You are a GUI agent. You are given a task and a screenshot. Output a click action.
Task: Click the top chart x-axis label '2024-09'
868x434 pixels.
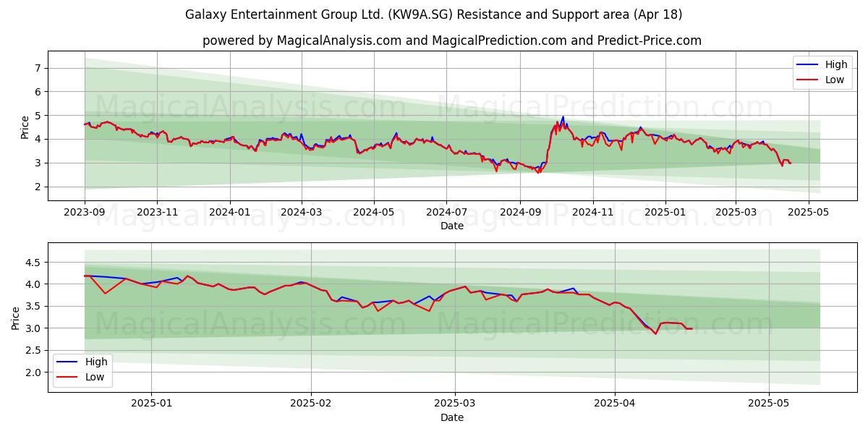pyautogui.click(x=520, y=213)
